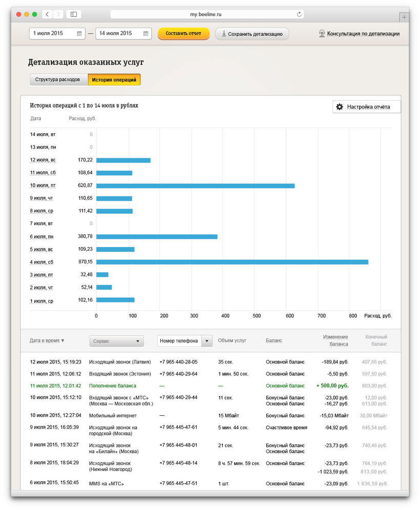Screen dimensions: 420x510
Task: Sort by the Дата и время column
Action: 47,340
